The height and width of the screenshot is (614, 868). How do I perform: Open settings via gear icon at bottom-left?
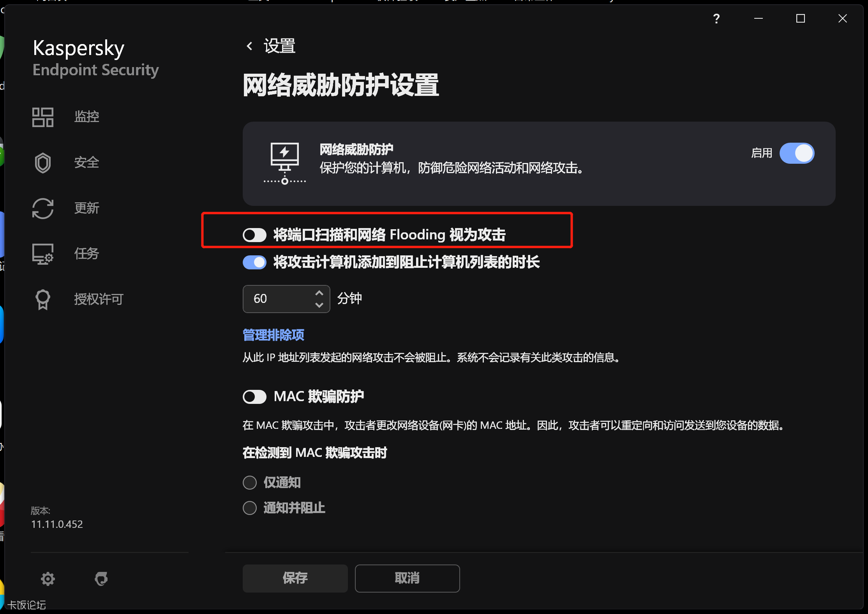pos(48,579)
